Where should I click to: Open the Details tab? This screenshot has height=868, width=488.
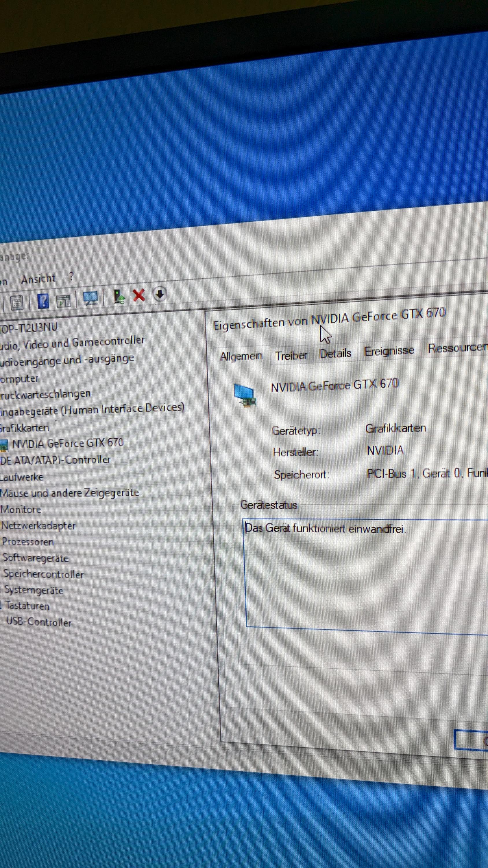point(335,353)
